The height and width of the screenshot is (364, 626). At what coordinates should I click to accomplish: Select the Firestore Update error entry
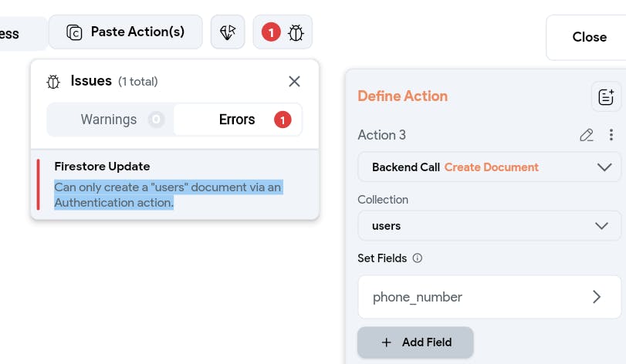click(102, 167)
